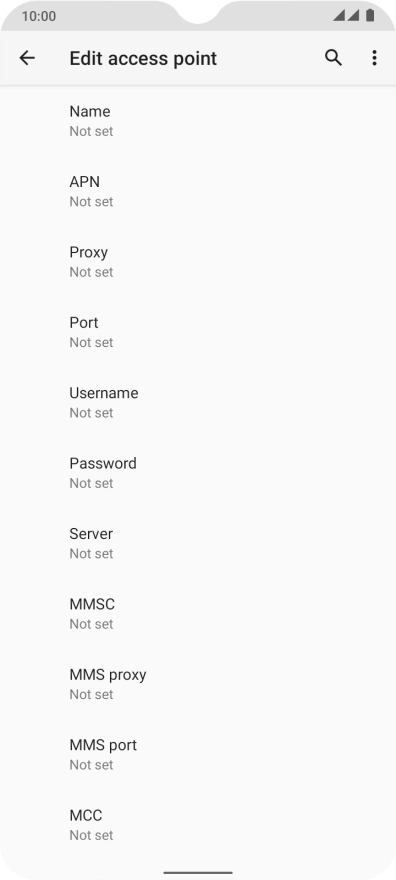Viewport: 396px width, 880px height.
Task: Go back using the arrow icon
Action: tap(27, 58)
